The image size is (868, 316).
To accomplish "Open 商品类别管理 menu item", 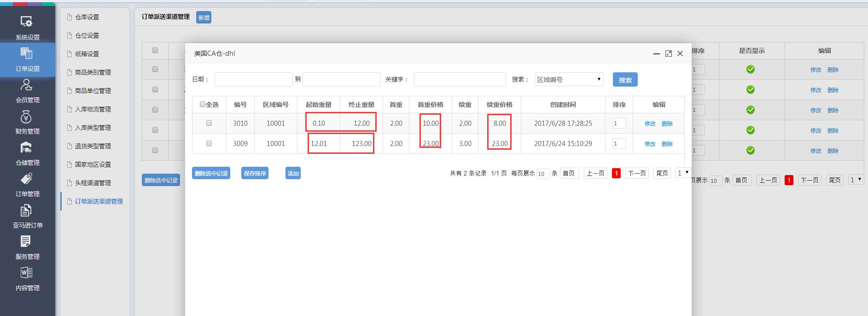I will point(93,72).
